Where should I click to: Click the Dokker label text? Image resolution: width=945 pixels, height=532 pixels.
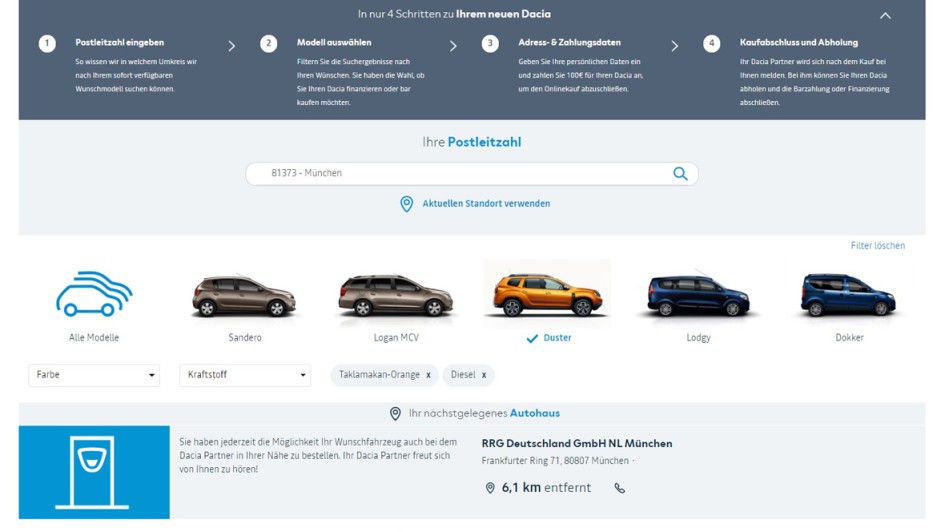tap(849, 338)
